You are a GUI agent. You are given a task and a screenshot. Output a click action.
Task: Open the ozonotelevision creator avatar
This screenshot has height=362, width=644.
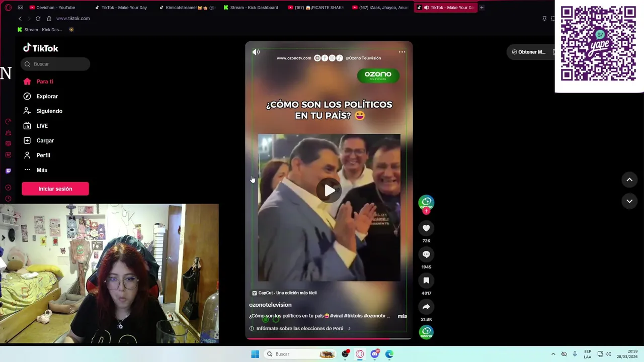click(426, 202)
